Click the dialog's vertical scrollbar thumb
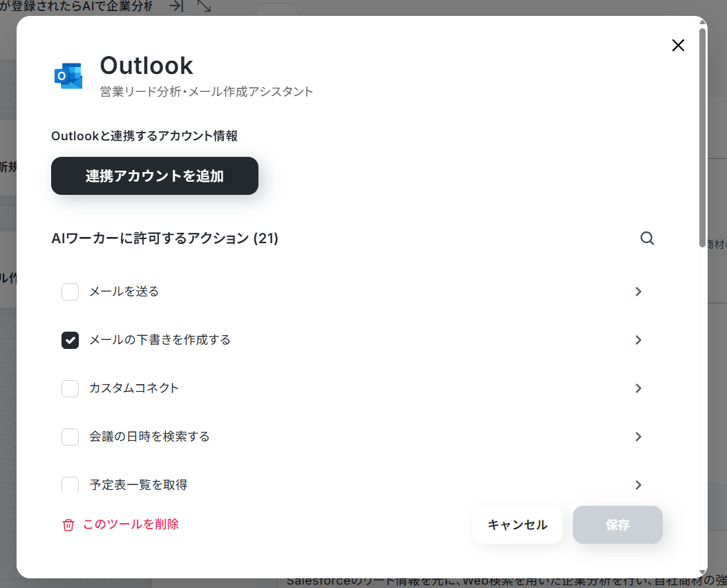727x588 pixels. click(x=702, y=137)
